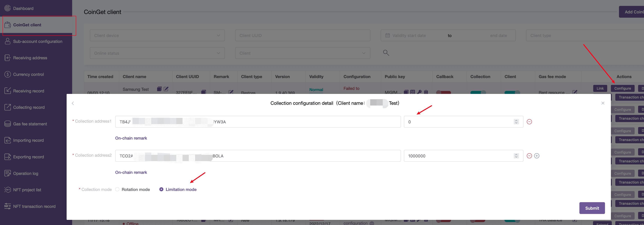
Task: Edit Samsung Test client name pencil icon
Action: (166, 89)
